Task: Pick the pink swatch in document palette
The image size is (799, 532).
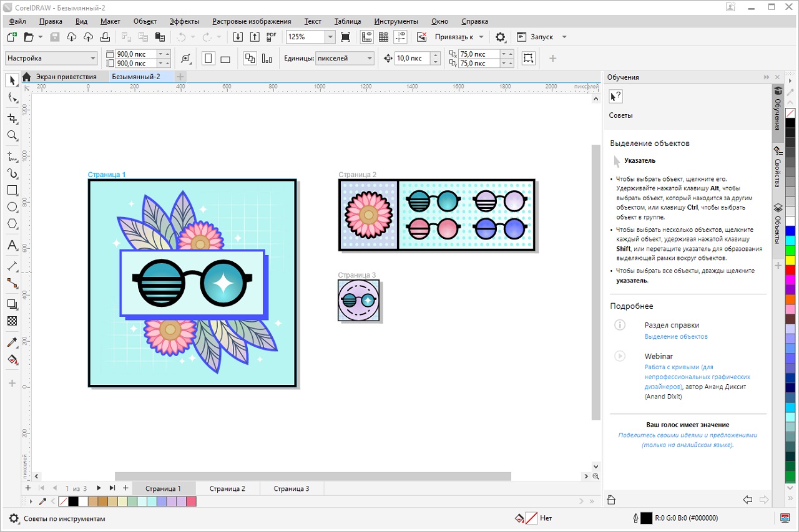Action: [x=191, y=501]
